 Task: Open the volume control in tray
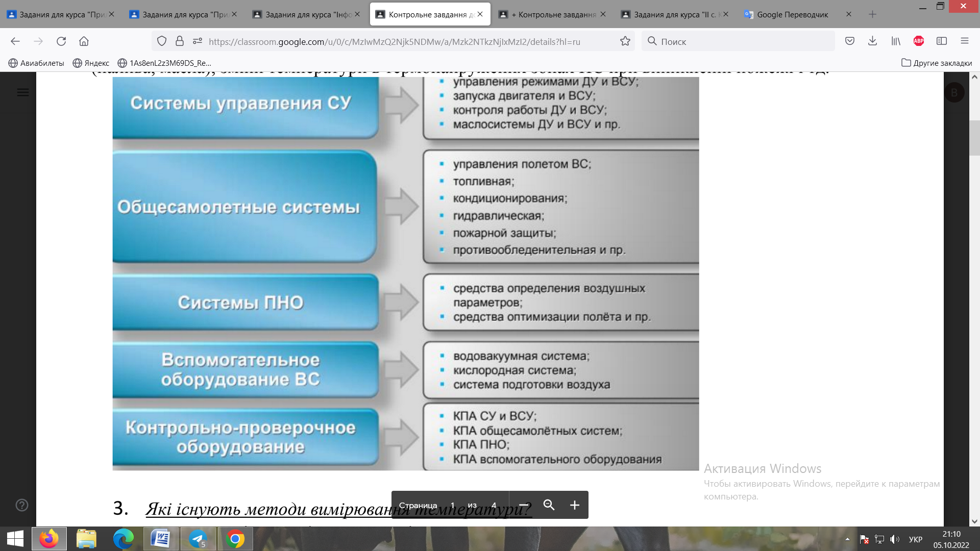(895, 539)
